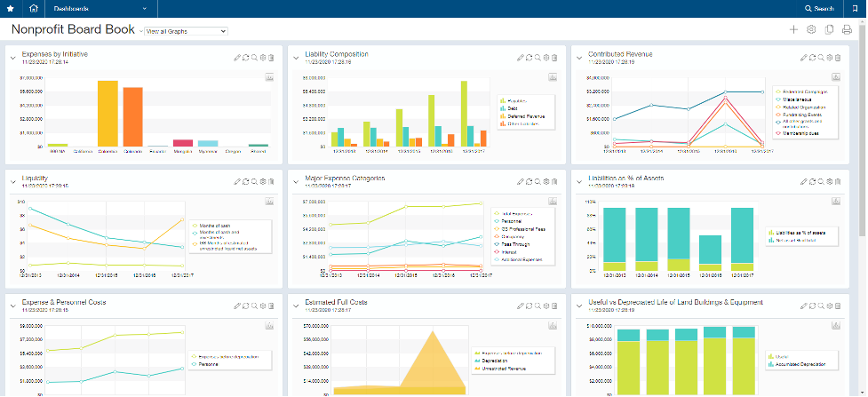This screenshot has height=397, width=868.
Task: Add a new component with the plus icon
Action: [793, 30]
